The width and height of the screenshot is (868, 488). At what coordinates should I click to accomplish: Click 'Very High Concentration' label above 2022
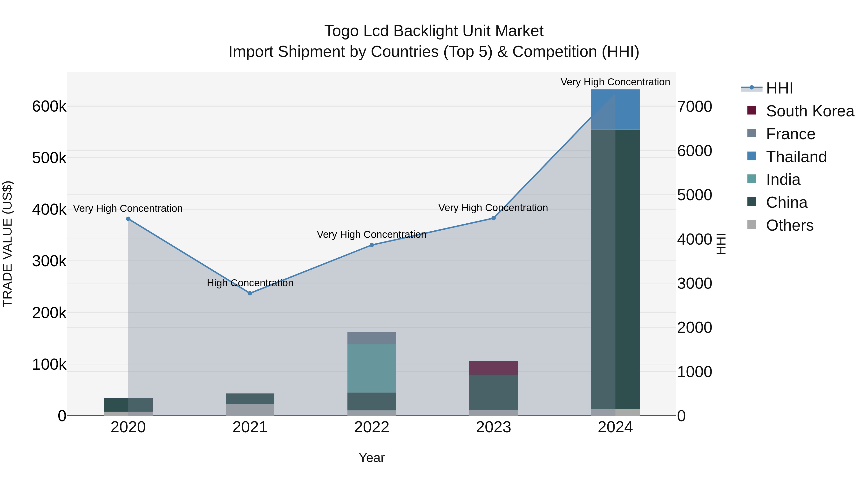[372, 235]
